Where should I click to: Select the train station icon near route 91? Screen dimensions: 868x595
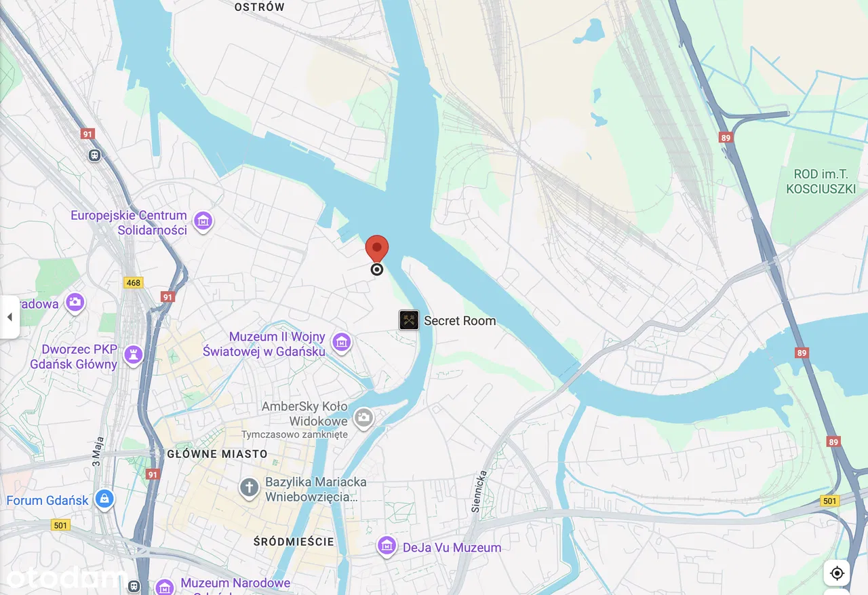tap(94, 155)
